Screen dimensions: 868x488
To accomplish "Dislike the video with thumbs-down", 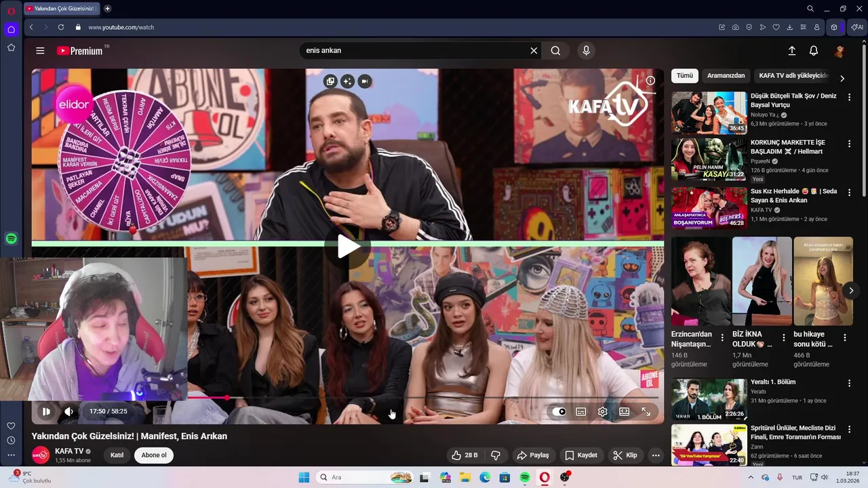I will click(x=496, y=455).
